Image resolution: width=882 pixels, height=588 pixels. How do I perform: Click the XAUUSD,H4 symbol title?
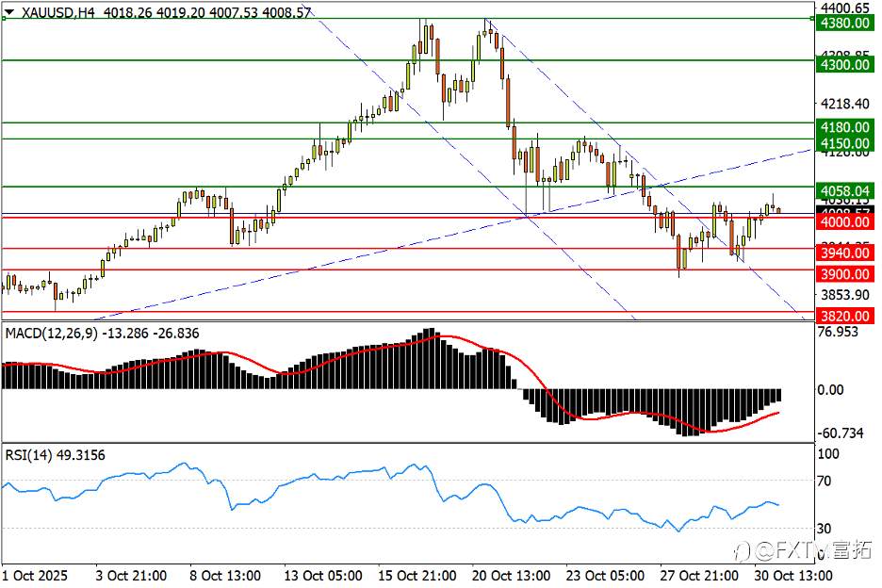[x=57, y=12]
